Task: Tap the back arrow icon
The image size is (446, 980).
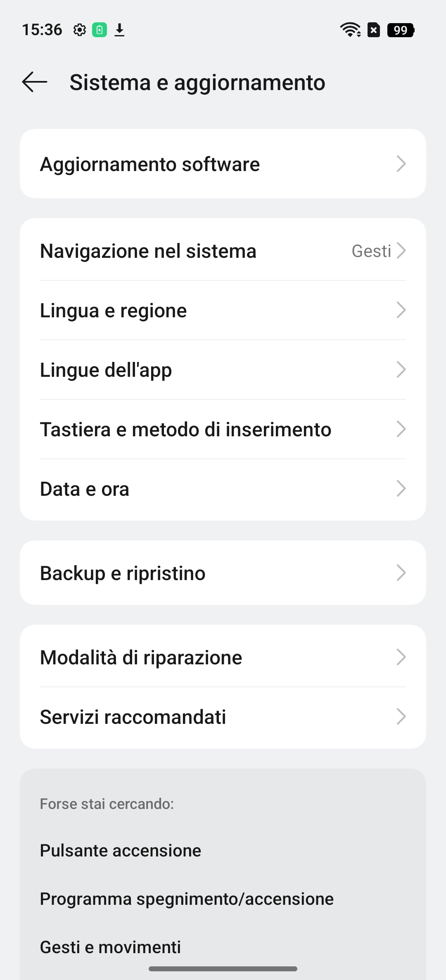Action: tap(35, 82)
